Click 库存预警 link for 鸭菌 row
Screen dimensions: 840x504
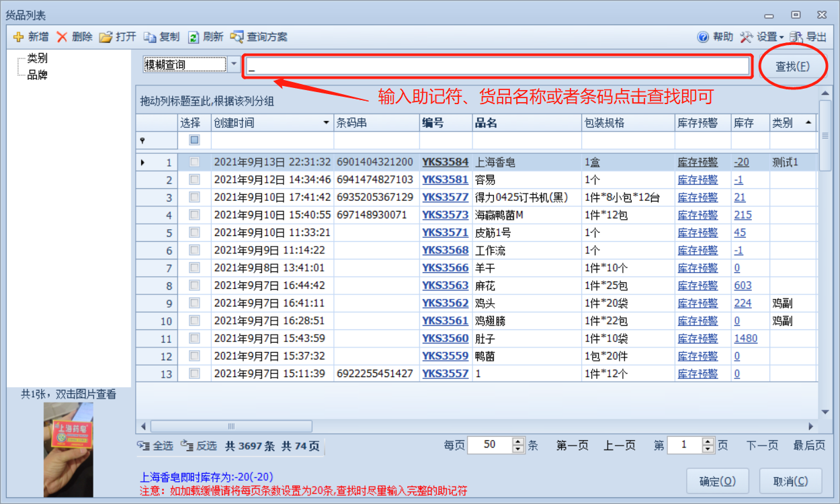tap(698, 356)
